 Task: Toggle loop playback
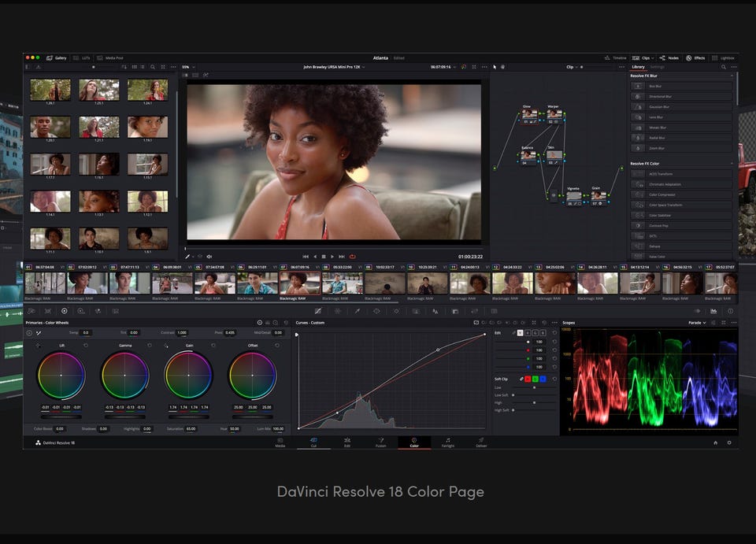(x=353, y=257)
